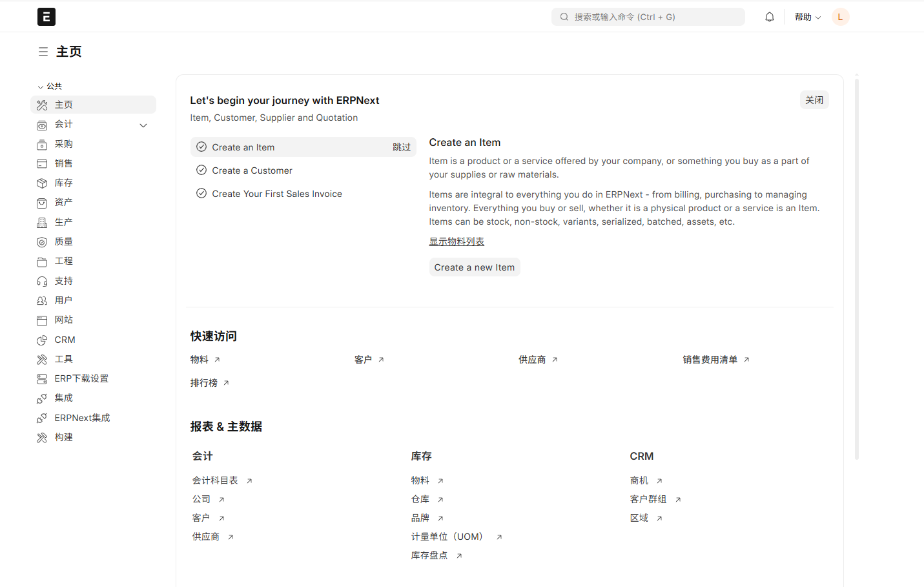
Task: Open 商机 under CRM section
Action: pos(639,480)
